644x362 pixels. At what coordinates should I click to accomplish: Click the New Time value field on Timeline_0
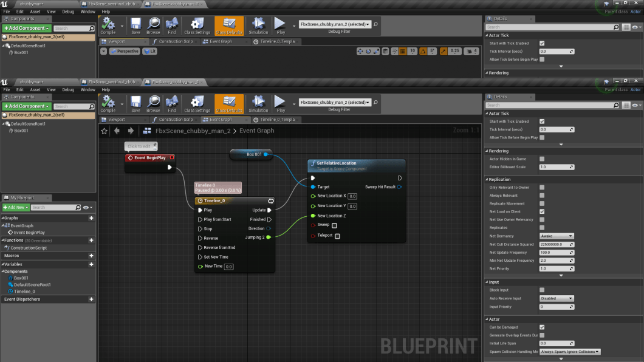coord(229,267)
